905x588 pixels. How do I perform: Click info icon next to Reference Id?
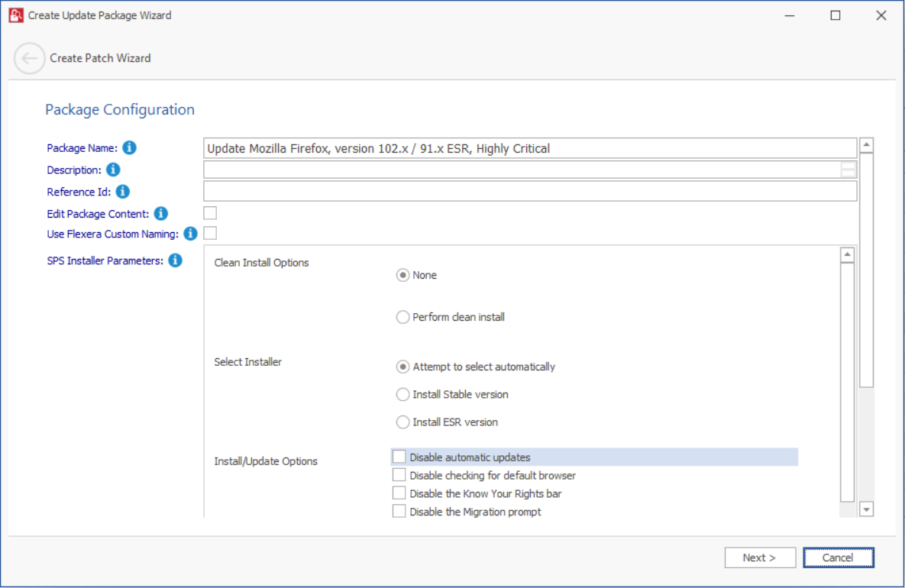[x=122, y=192]
